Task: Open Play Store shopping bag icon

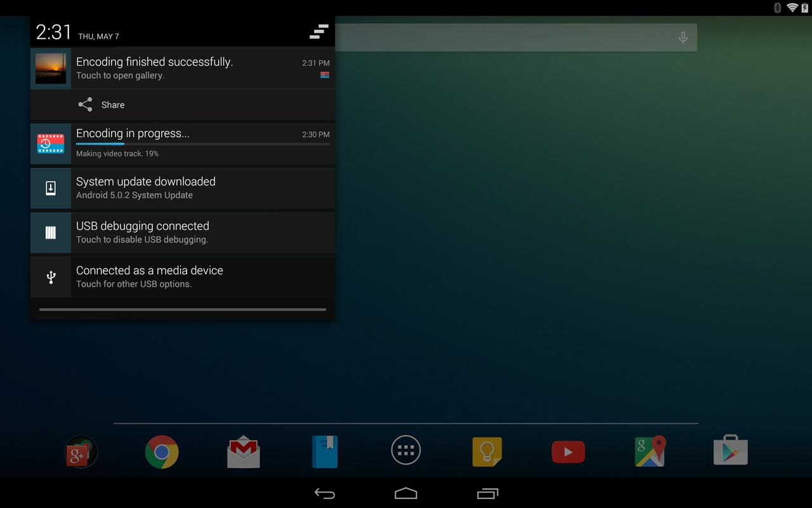Action: pyautogui.click(x=731, y=451)
